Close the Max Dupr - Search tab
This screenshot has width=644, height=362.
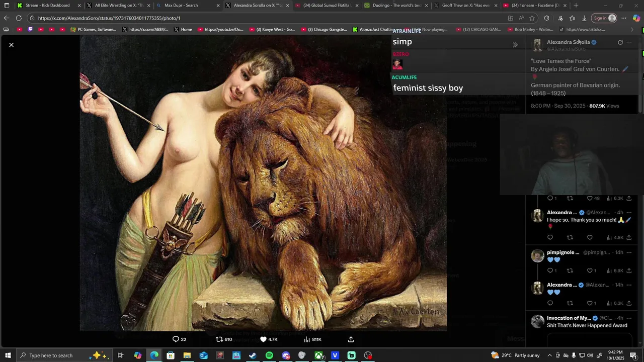point(218,6)
